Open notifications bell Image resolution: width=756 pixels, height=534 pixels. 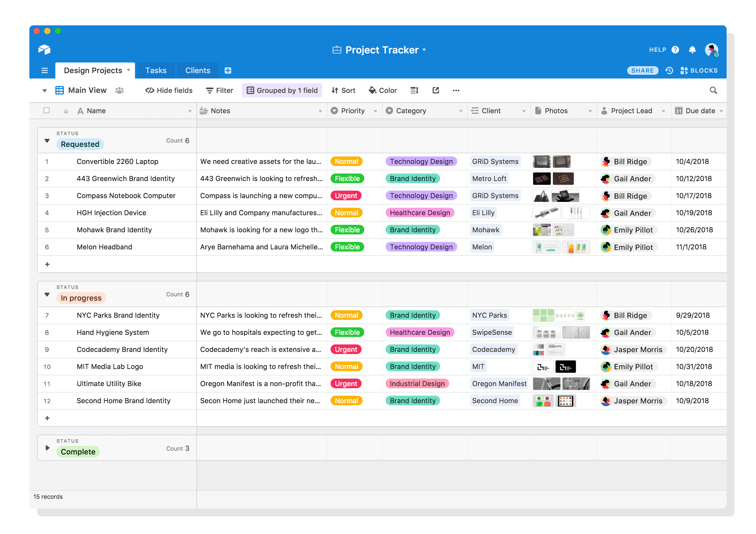[x=692, y=50]
